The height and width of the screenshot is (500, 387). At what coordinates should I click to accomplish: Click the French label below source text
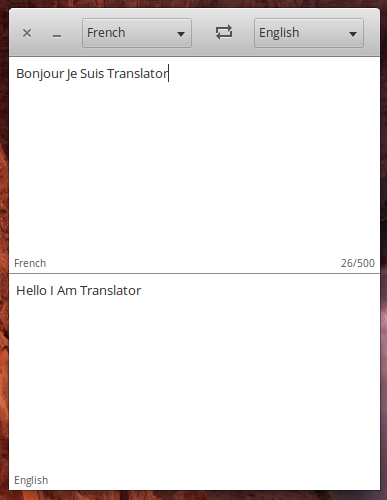pos(30,263)
